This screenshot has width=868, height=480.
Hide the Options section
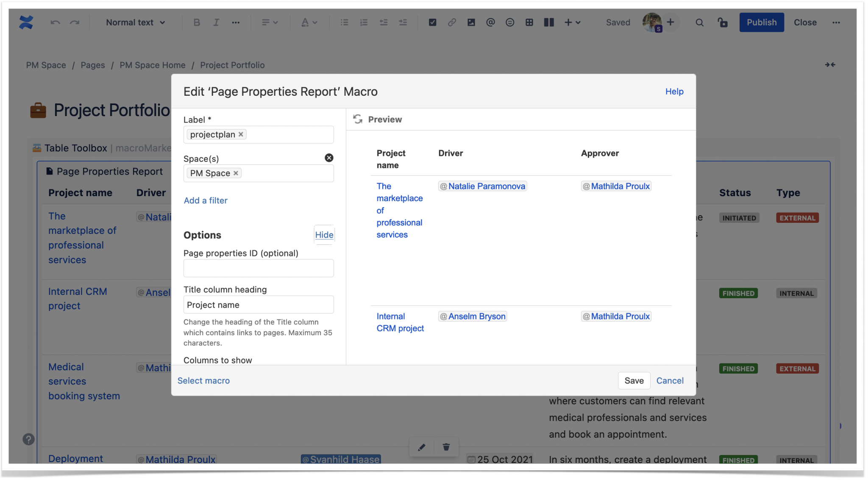[324, 235]
